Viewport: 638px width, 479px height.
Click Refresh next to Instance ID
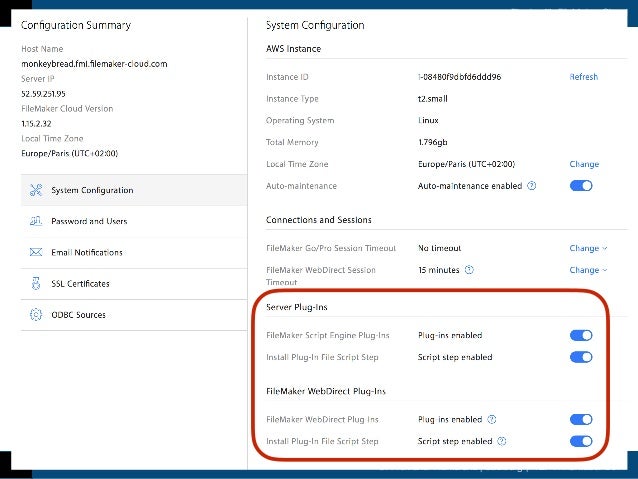[583, 77]
